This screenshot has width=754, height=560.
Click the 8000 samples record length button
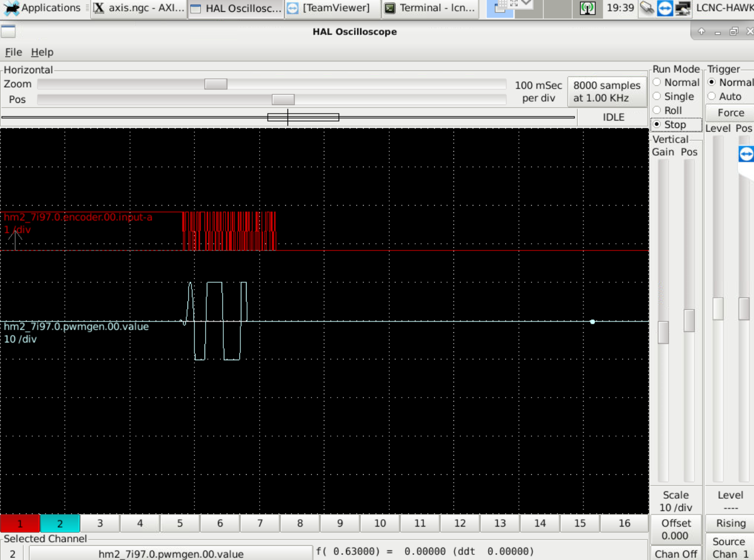[607, 91]
